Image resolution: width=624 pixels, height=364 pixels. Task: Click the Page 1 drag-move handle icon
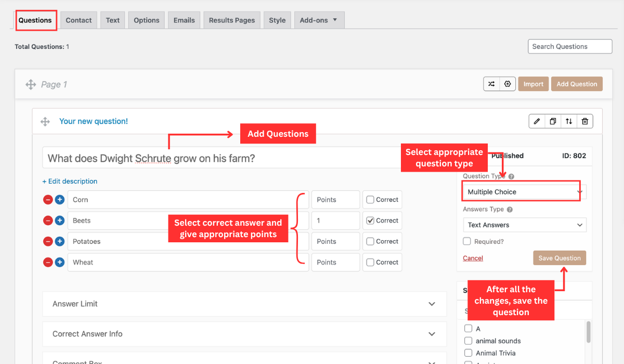point(31,84)
